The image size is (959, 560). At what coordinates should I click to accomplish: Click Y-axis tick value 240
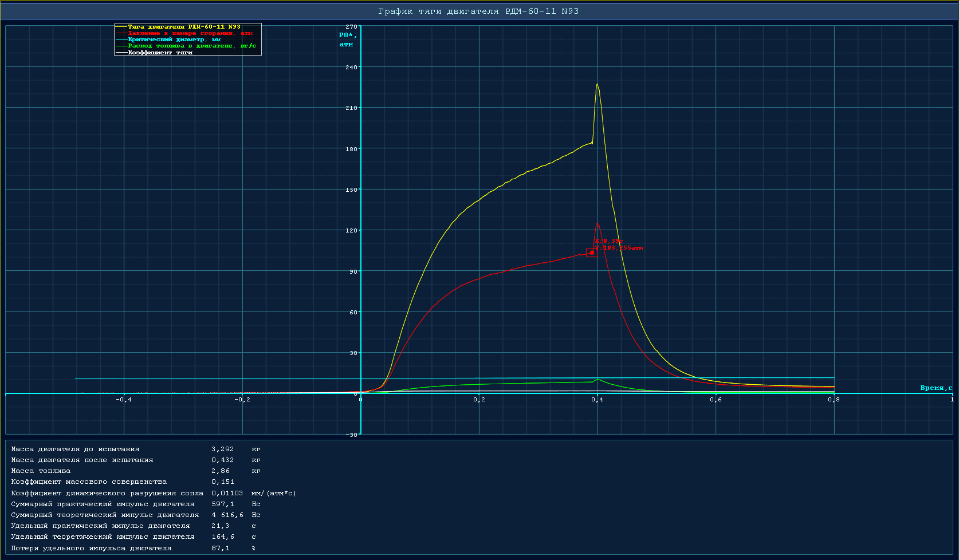point(351,67)
